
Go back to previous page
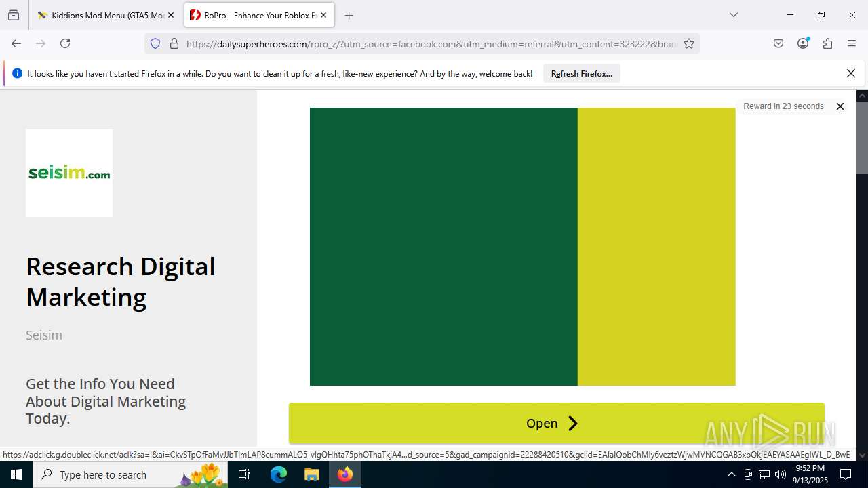click(x=16, y=43)
